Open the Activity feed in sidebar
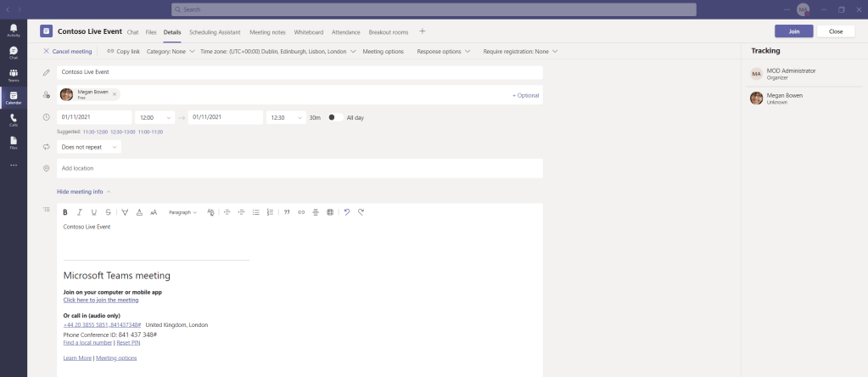Viewport: 868px width, 377px height. pos(13,31)
